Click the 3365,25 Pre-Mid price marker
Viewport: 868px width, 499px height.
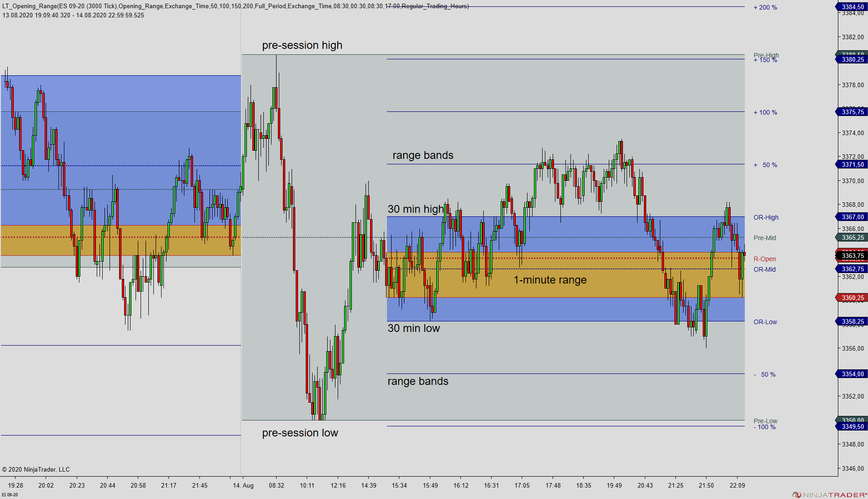[852, 237]
